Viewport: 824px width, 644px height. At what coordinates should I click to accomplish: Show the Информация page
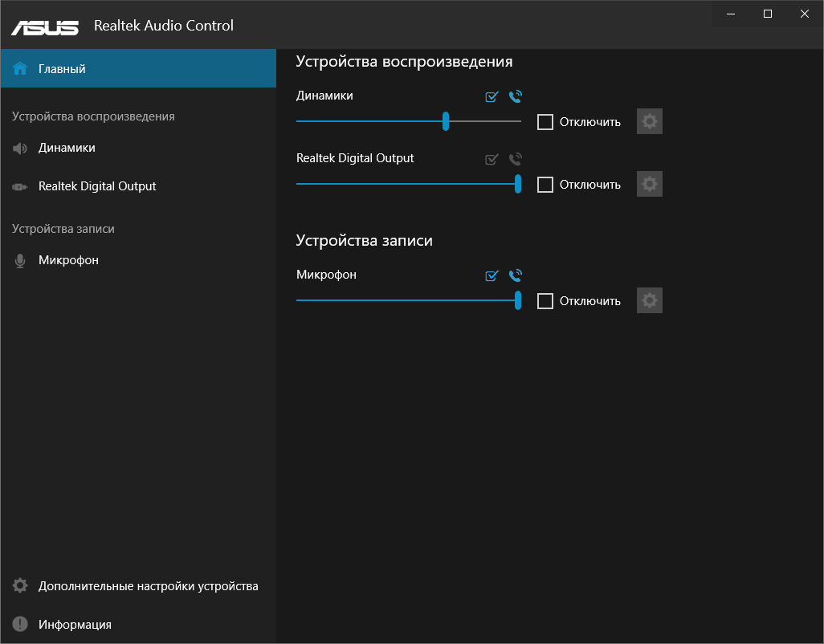pos(75,624)
